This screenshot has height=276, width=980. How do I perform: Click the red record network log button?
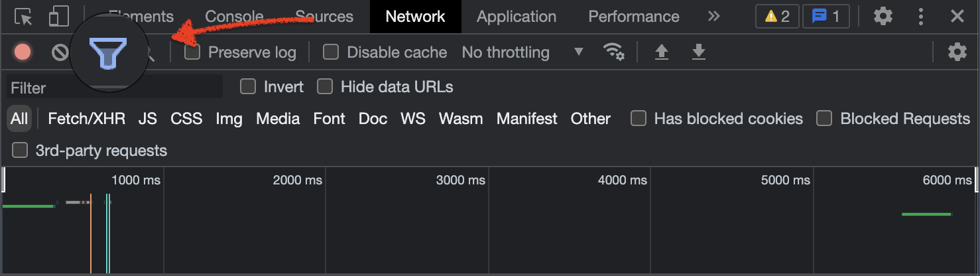(23, 52)
